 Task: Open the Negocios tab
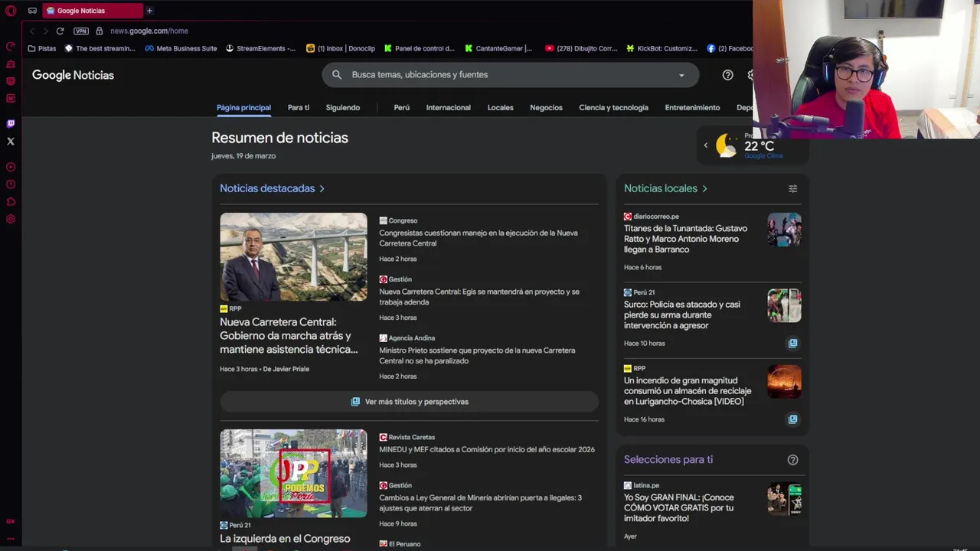(546, 108)
